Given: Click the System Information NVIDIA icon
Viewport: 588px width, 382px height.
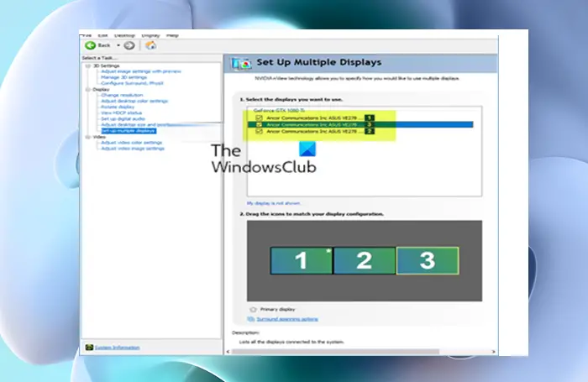Looking at the screenshot, I should tap(89, 348).
